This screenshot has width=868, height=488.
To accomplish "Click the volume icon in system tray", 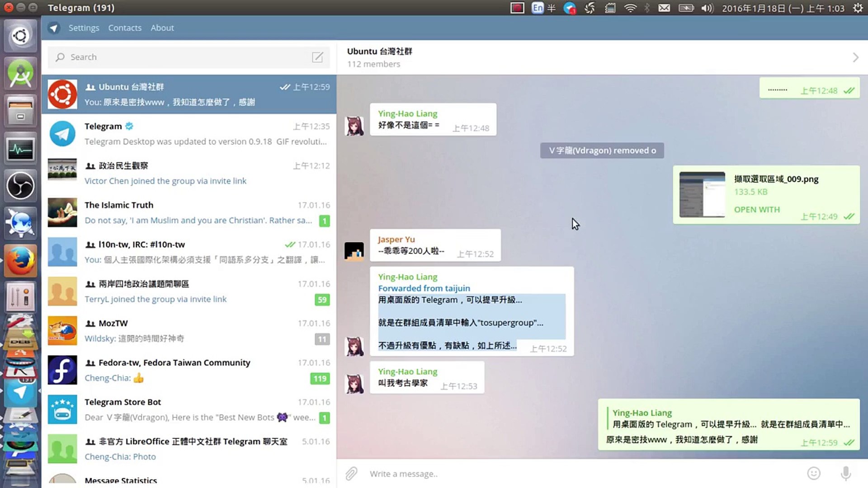I will click(706, 8).
